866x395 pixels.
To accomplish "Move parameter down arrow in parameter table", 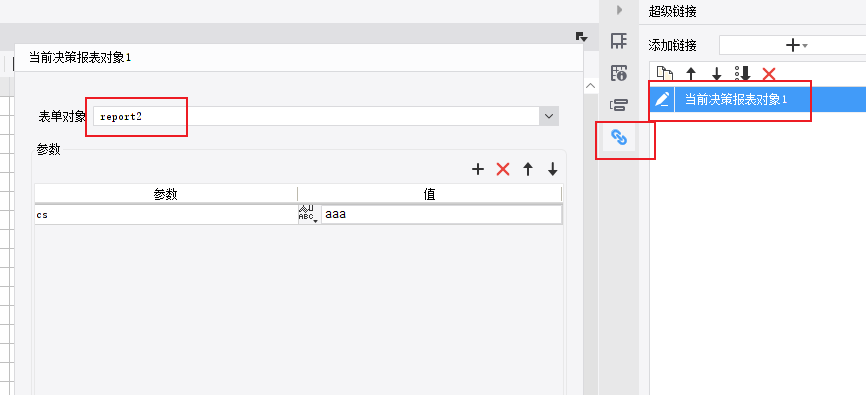I will (552, 170).
